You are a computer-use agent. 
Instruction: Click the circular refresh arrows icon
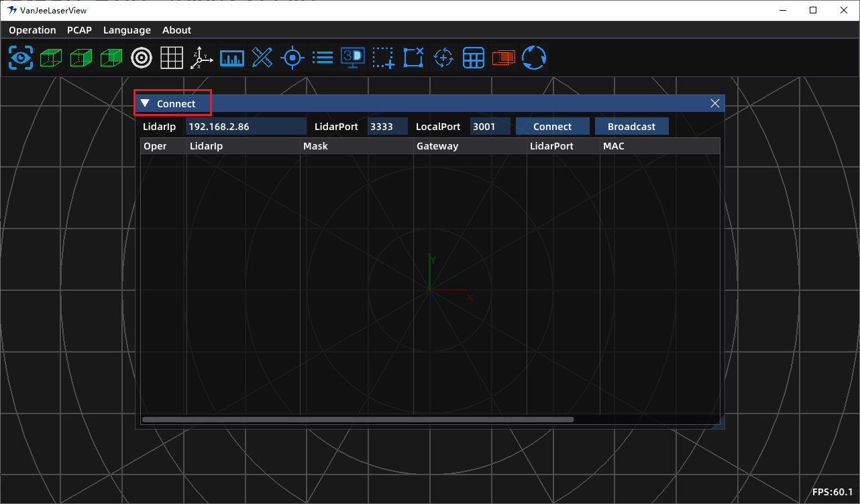click(534, 58)
